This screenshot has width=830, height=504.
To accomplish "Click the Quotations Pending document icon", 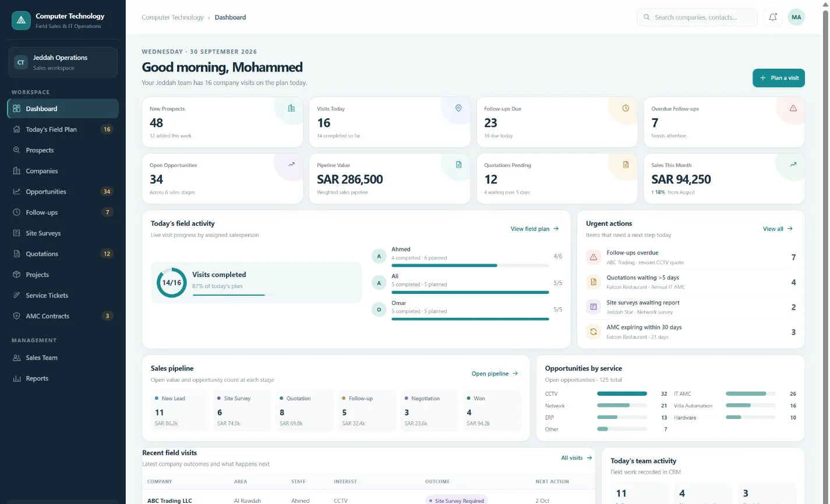I will click(x=626, y=165).
